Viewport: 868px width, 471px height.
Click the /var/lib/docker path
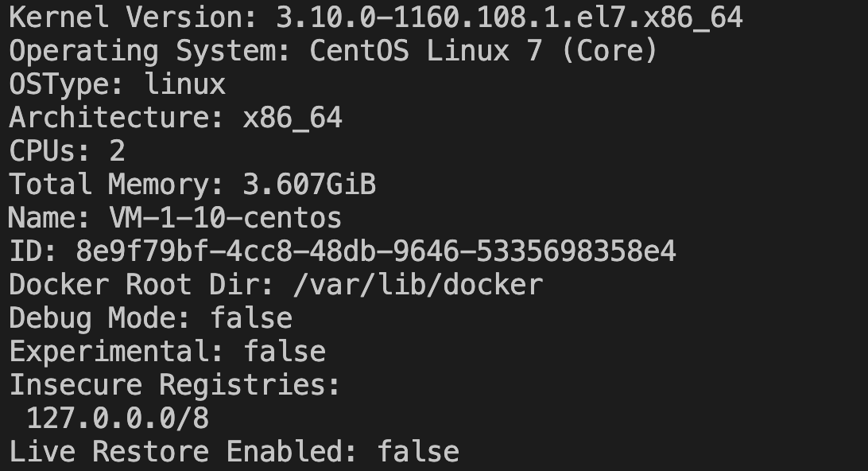(417, 285)
